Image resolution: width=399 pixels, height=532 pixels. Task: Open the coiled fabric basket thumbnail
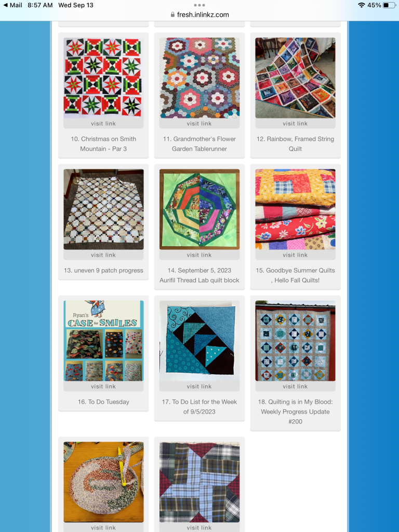[103, 482]
